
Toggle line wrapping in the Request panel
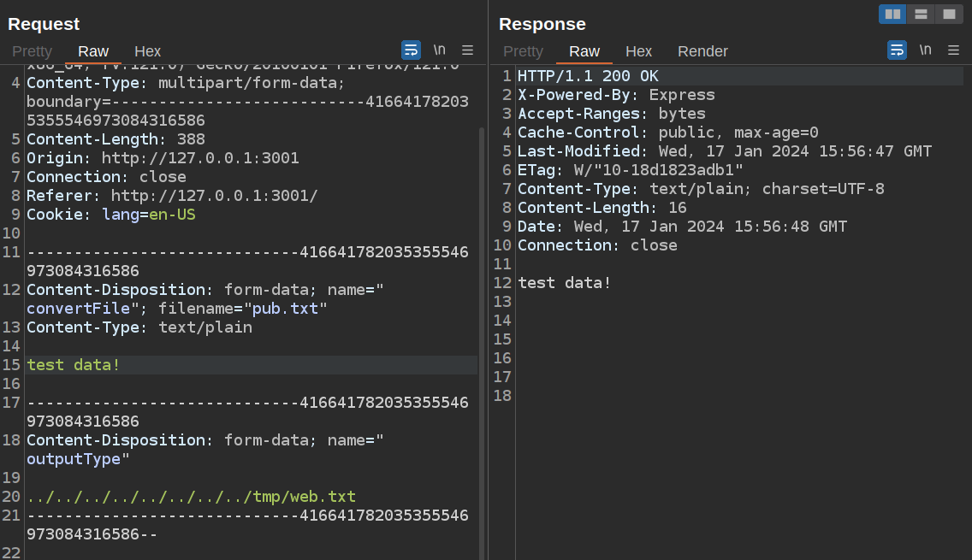click(x=411, y=50)
